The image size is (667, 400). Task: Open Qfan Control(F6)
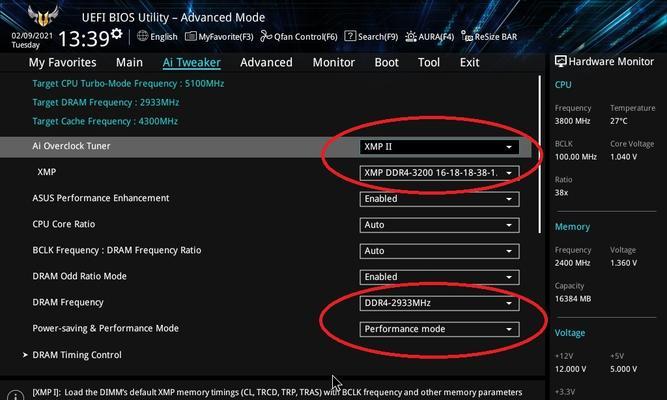[305, 37]
